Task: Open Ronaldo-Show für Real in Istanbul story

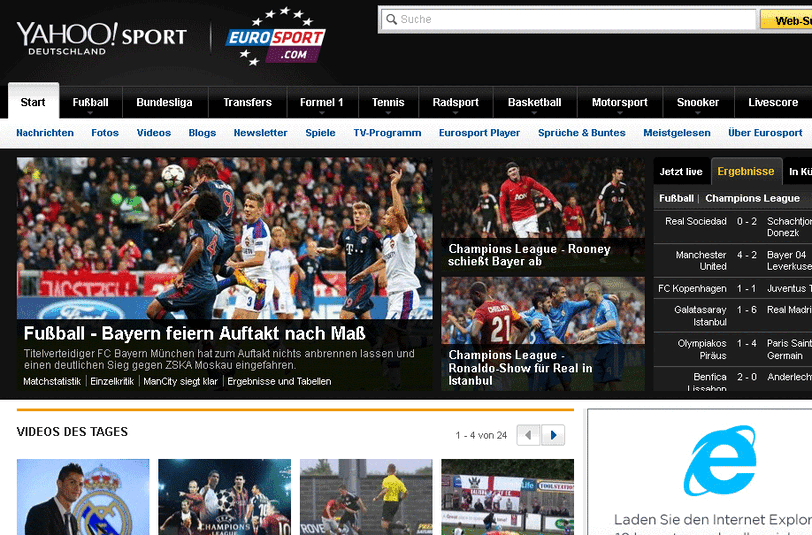Action: (543, 334)
